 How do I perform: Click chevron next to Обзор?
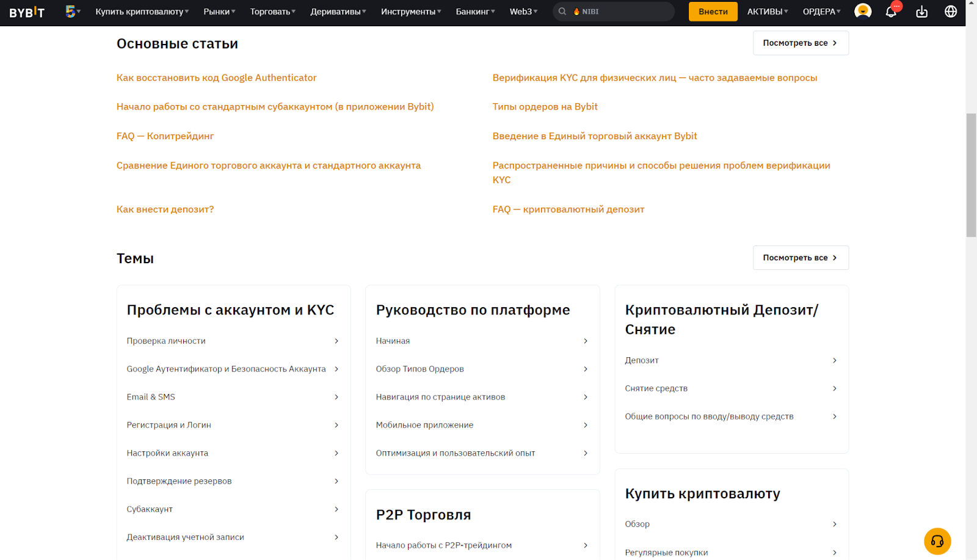coord(835,524)
